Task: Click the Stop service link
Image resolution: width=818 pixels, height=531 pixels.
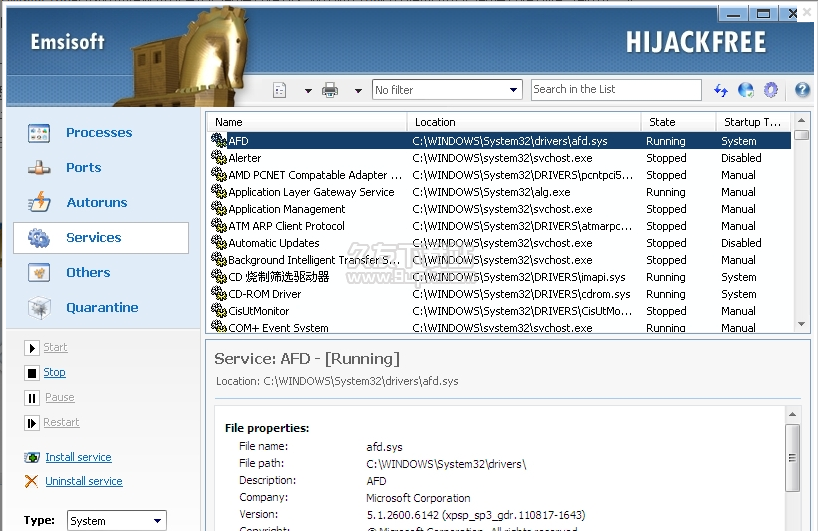Action: 54,372
